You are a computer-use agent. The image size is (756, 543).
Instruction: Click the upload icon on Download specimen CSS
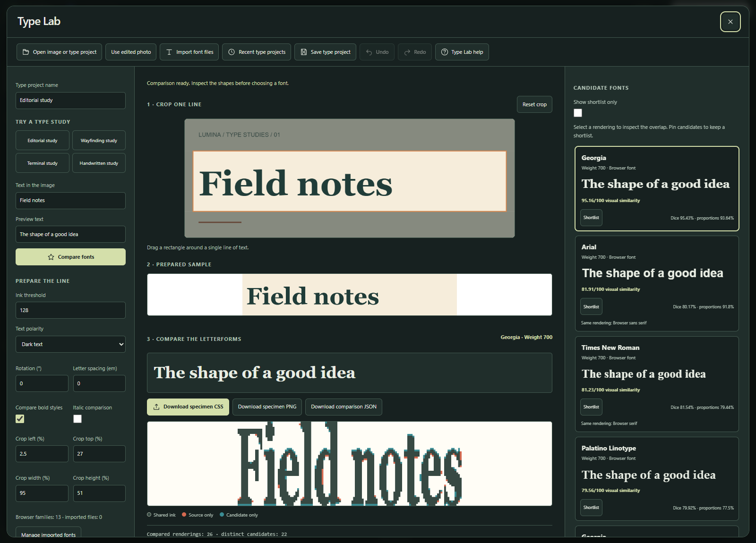tap(156, 407)
